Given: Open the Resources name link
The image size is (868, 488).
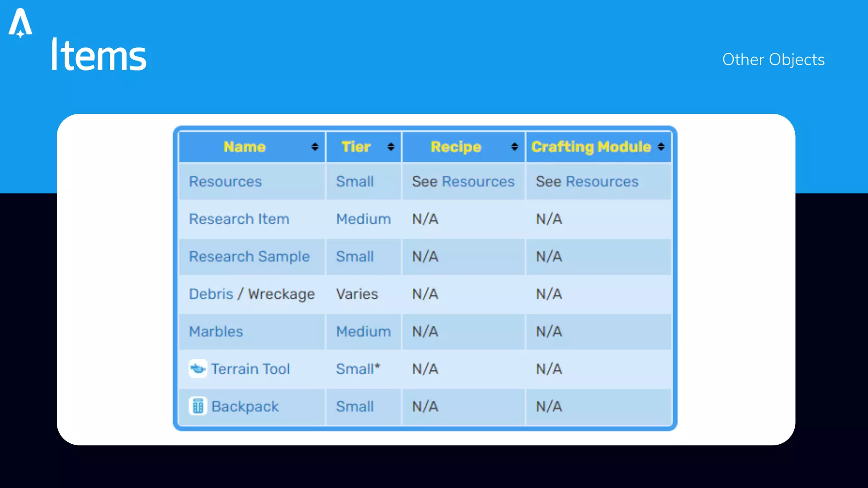Looking at the screenshot, I should coord(225,182).
